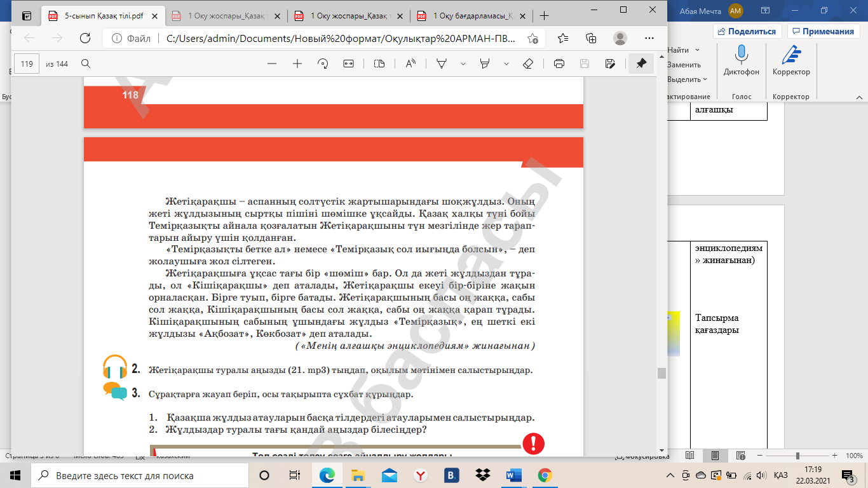Zoom in the PDF with plus
Screen dimensions: 868x488
297,64
